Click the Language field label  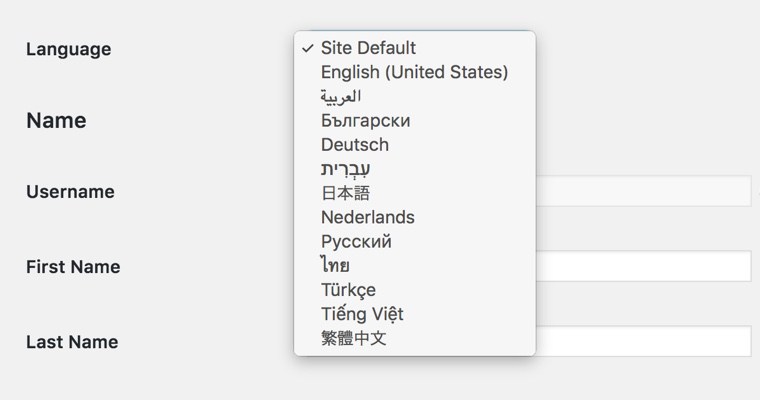click(x=69, y=49)
